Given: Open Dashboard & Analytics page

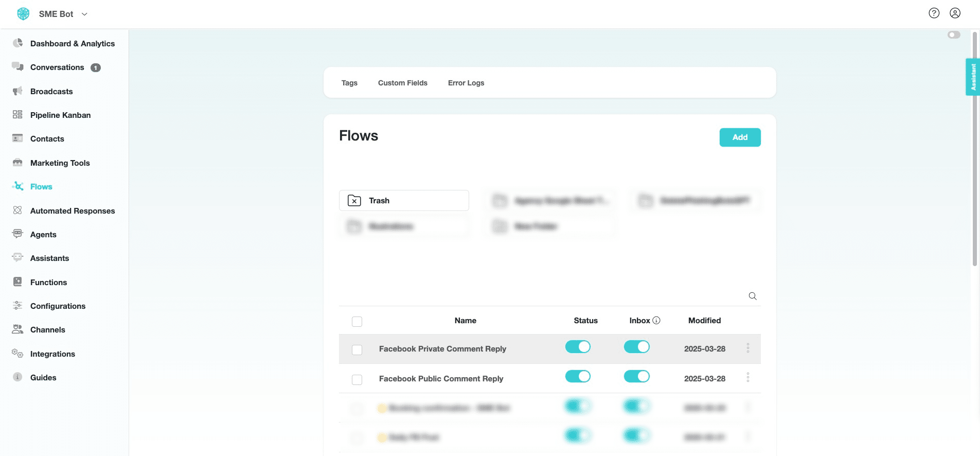Looking at the screenshot, I should 73,44.
